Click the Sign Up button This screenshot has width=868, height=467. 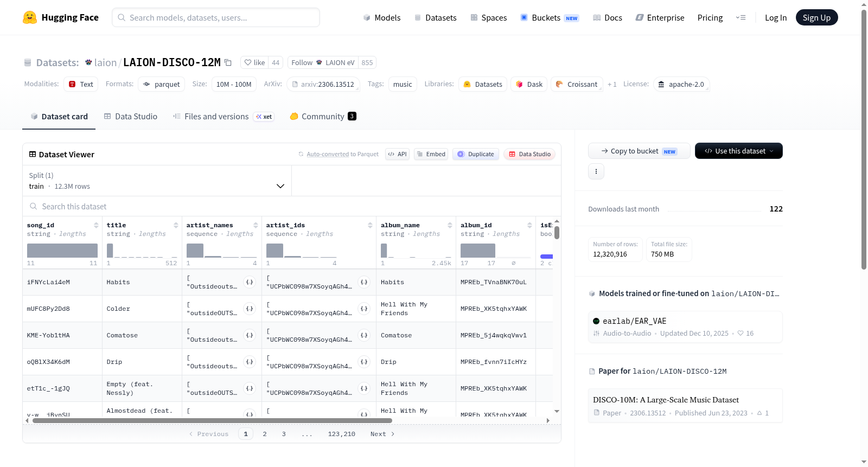click(816, 17)
